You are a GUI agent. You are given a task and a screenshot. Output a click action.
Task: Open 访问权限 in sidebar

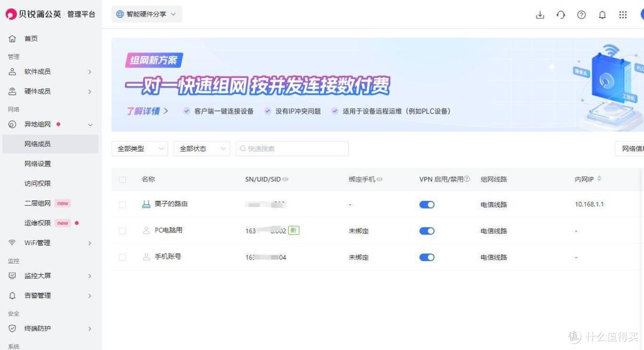click(38, 183)
